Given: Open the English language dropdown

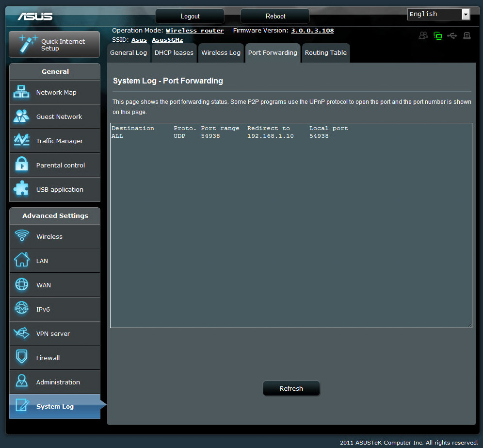Looking at the screenshot, I should tap(438, 14).
